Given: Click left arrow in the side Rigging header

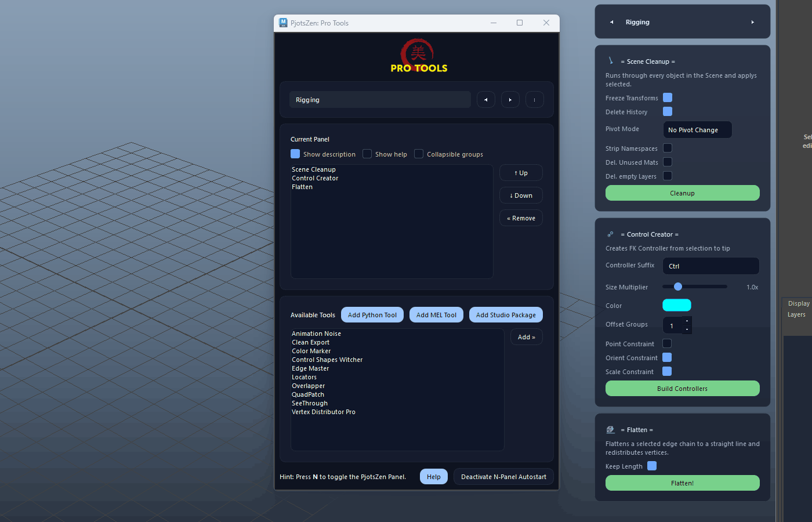Looking at the screenshot, I should click(612, 22).
